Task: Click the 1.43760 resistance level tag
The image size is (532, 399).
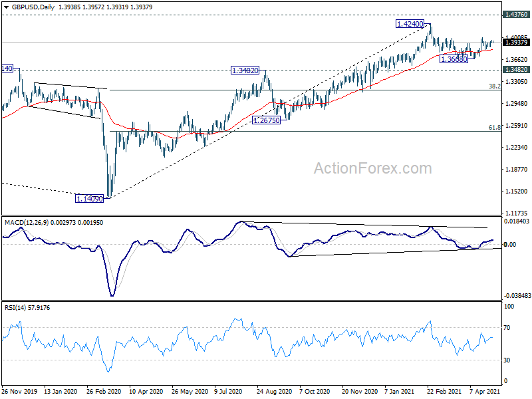Action: tap(516, 14)
